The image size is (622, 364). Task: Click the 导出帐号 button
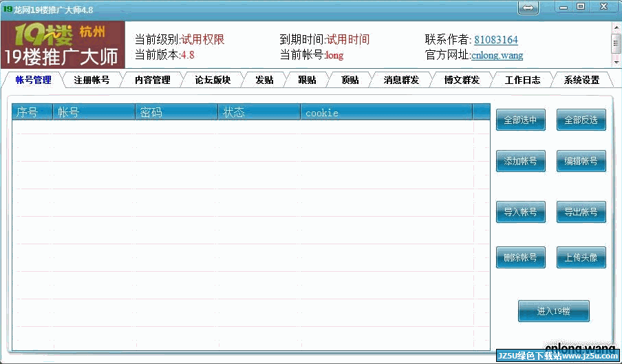point(581,212)
